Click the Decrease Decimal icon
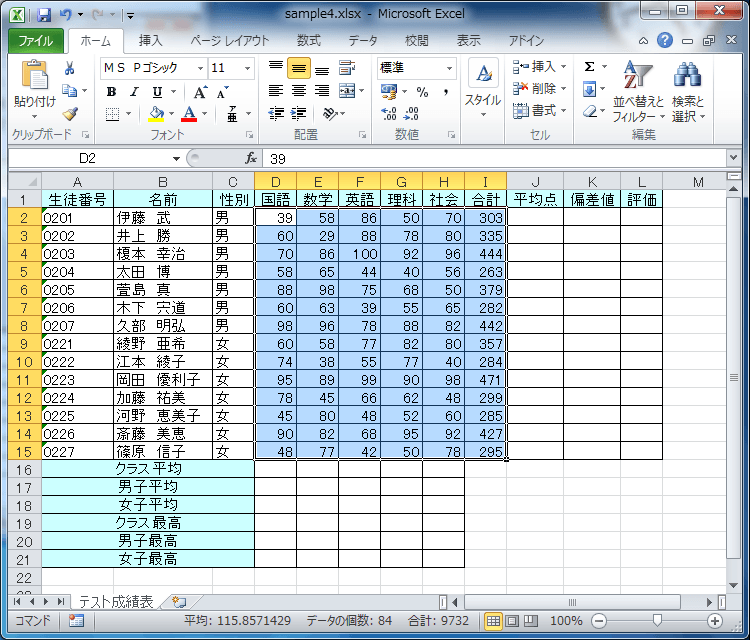 click(411, 113)
